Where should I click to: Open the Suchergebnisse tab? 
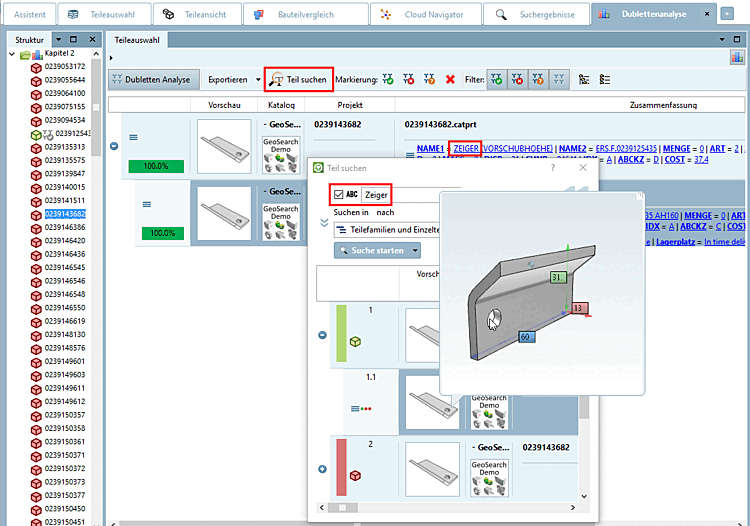(537, 14)
